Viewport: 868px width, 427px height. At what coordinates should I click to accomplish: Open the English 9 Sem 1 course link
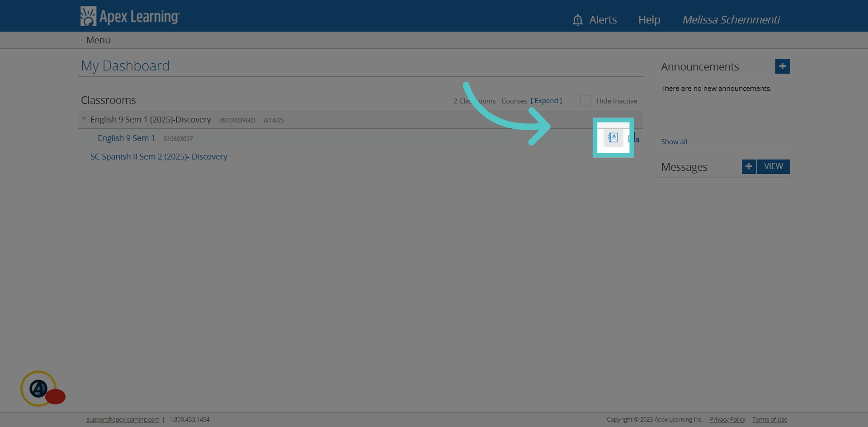(x=126, y=138)
